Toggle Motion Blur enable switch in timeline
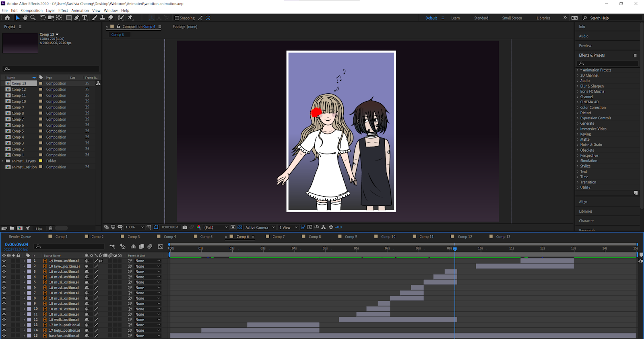This screenshot has height=339, width=644. 150,247
